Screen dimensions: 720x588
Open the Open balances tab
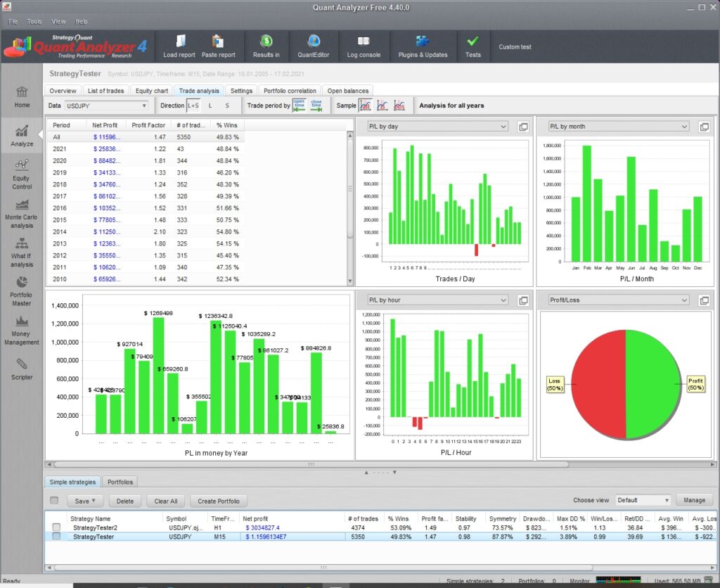[347, 91]
